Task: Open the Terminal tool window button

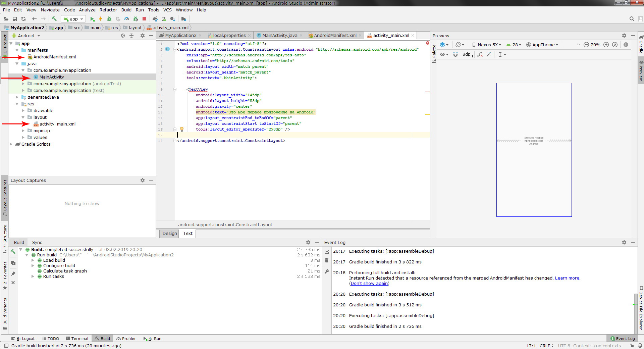Action: (x=77, y=338)
